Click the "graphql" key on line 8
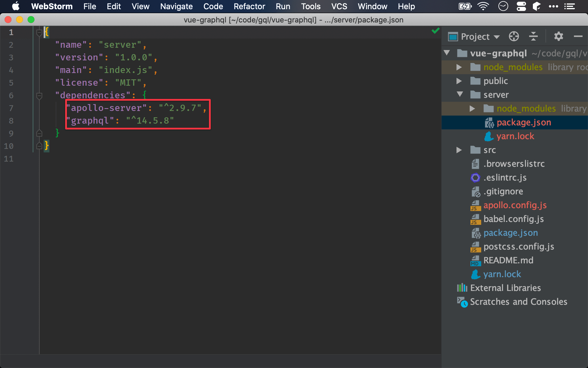588x368 pixels. [x=90, y=121]
